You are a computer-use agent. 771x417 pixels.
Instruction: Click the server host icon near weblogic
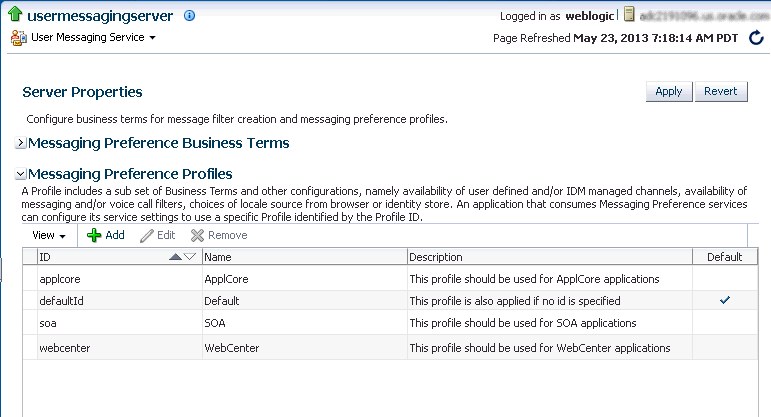coord(629,14)
